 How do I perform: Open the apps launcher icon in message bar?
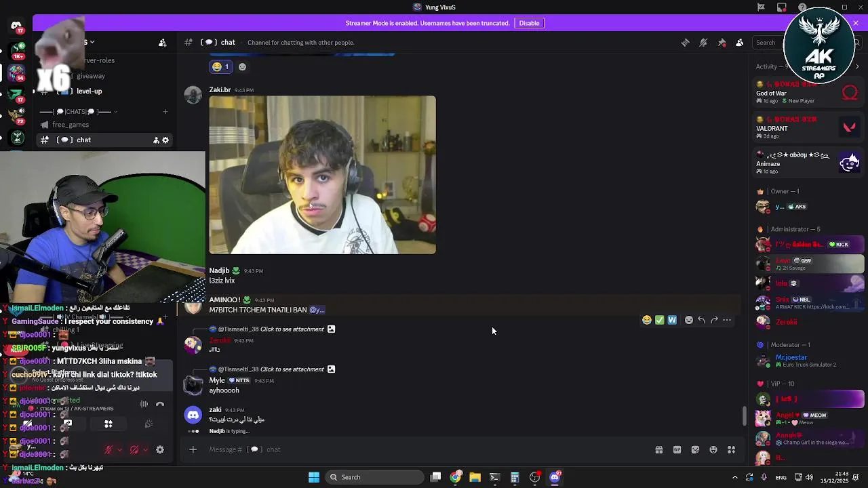[x=732, y=449]
